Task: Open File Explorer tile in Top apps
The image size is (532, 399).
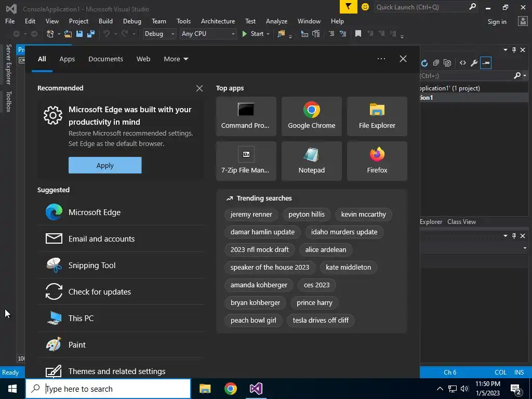Action: click(x=377, y=116)
